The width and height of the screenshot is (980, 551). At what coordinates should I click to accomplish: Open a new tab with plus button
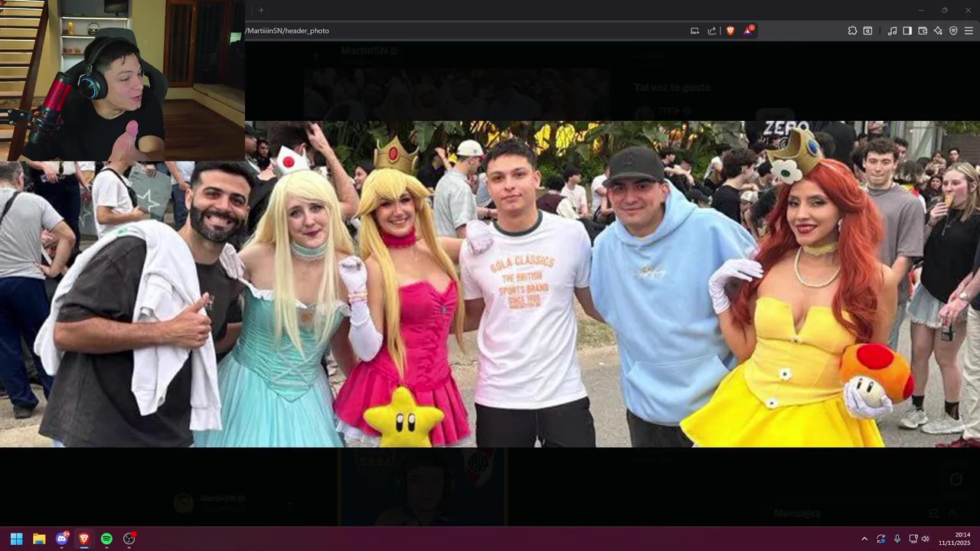[x=261, y=10]
